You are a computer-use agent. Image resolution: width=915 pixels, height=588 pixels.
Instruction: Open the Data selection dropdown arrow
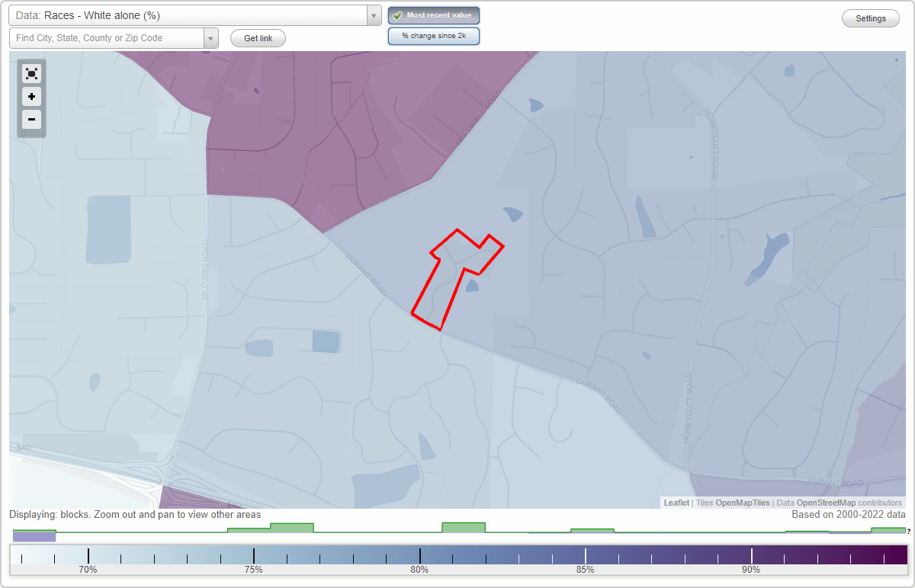374,15
